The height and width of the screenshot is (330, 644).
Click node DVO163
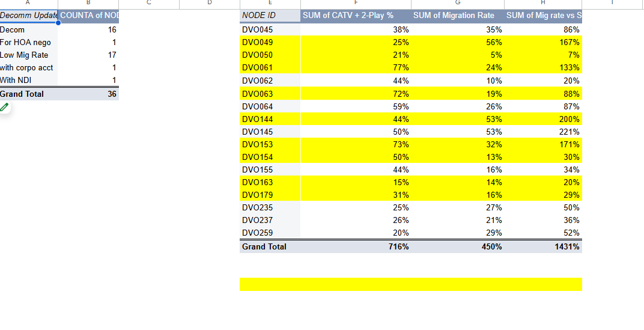click(x=258, y=183)
